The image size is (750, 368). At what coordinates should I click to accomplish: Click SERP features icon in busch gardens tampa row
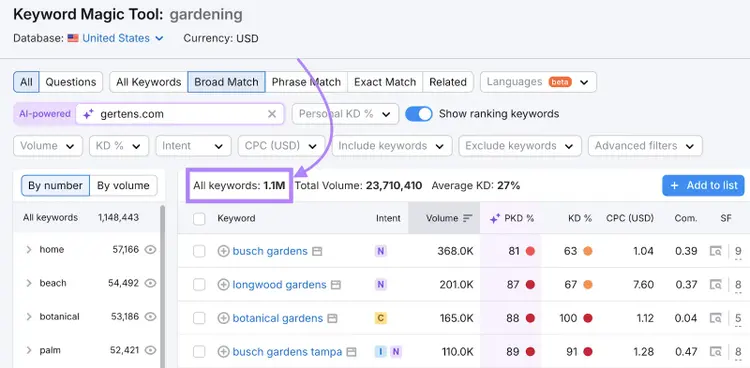[x=716, y=352]
